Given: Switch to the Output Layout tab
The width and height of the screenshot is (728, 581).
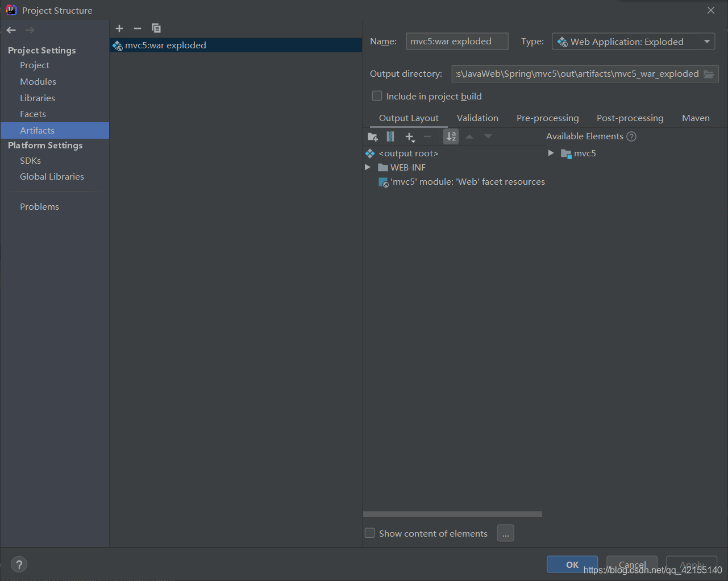Looking at the screenshot, I should (x=409, y=118).
